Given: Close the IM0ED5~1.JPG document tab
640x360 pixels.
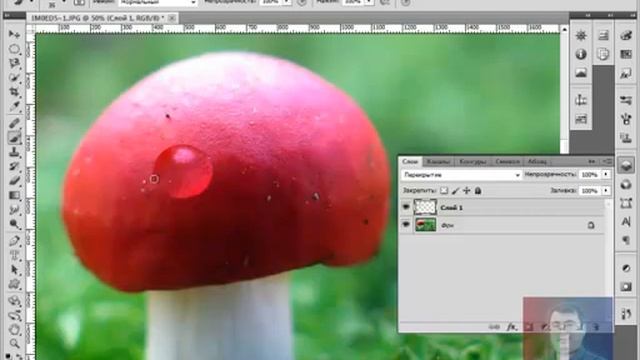Looking at the screenshot, I should pos(172,18).
